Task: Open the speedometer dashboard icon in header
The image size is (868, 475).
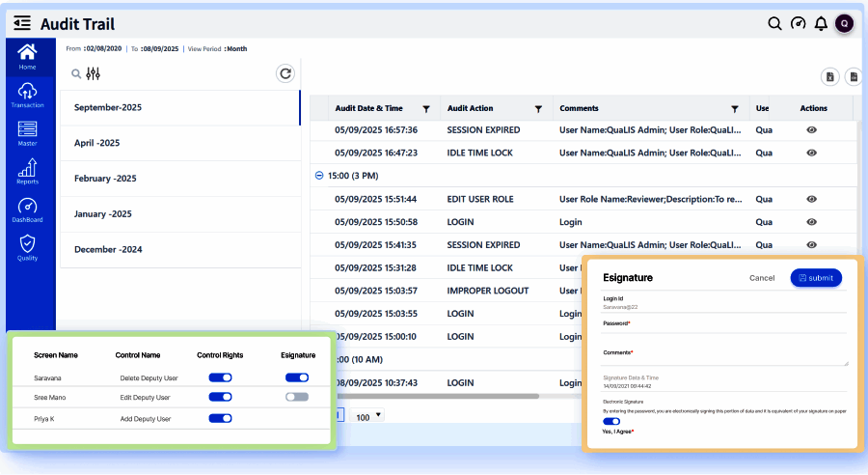Action: tap(798, 24)
